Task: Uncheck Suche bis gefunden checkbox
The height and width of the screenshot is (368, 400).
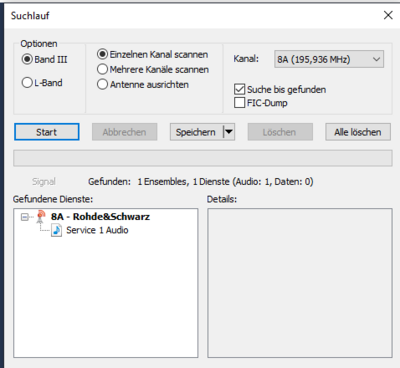Action: click(239, 89)
